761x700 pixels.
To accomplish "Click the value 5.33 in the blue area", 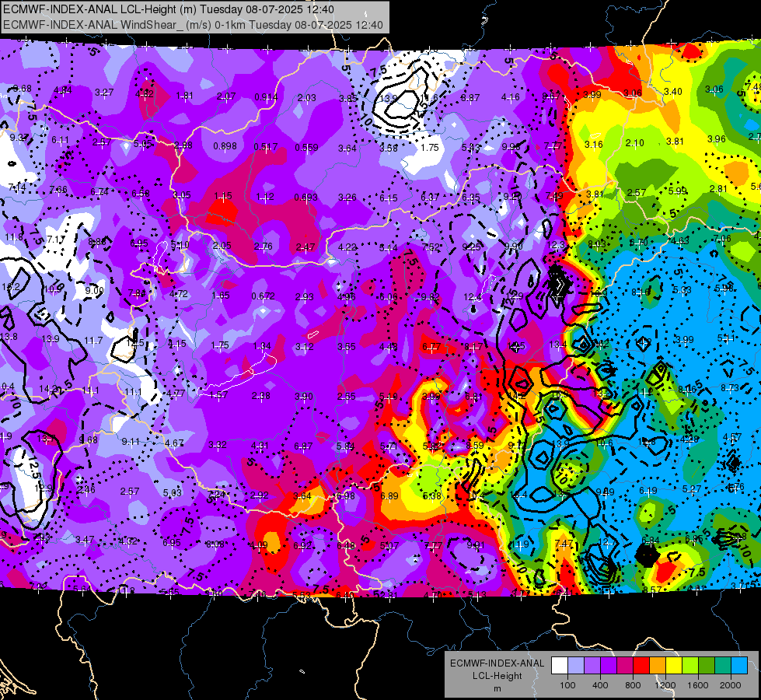I will 682,289.
